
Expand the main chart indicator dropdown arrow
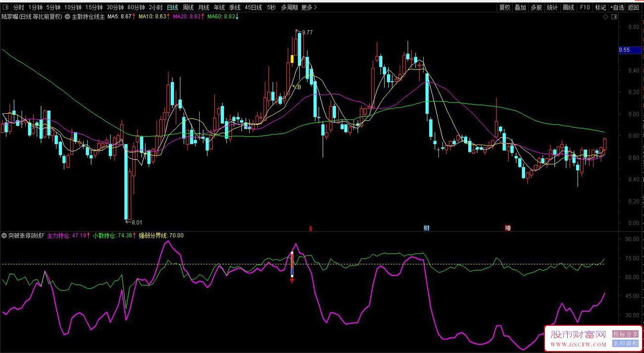coord(67,17)
